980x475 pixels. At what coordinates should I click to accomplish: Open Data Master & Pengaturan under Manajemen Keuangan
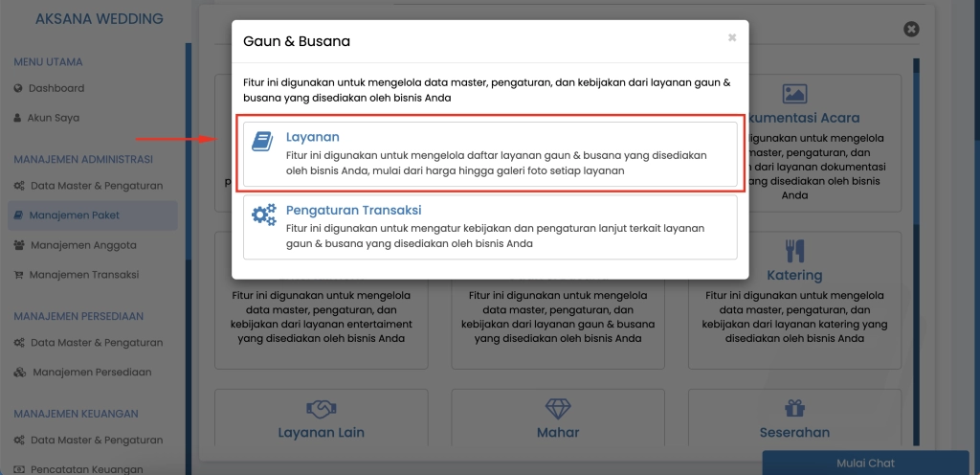point(97,440)
